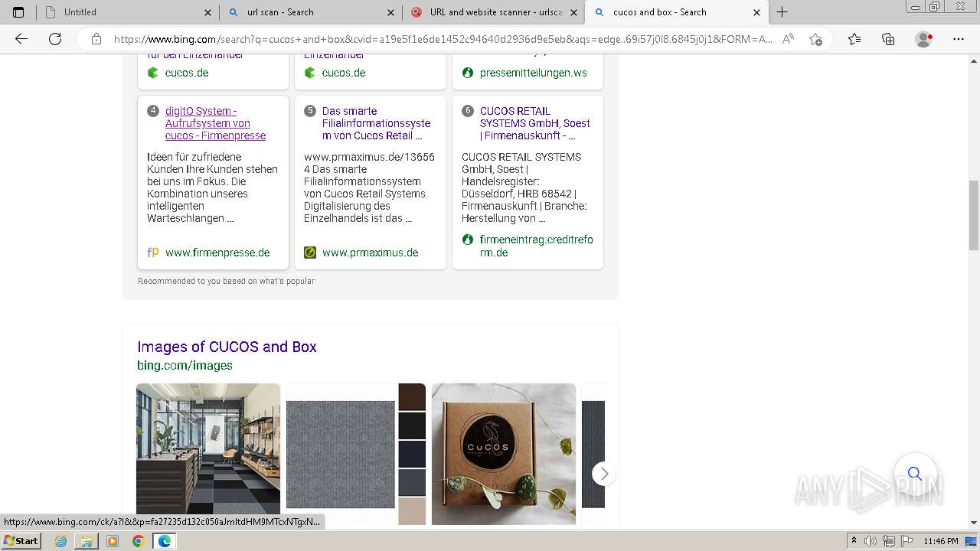Visit www.prmaximus.de source link
Image resolution: width=980 pixels, height=551 pixels.
pyautogui.click(x=370, y=253)
